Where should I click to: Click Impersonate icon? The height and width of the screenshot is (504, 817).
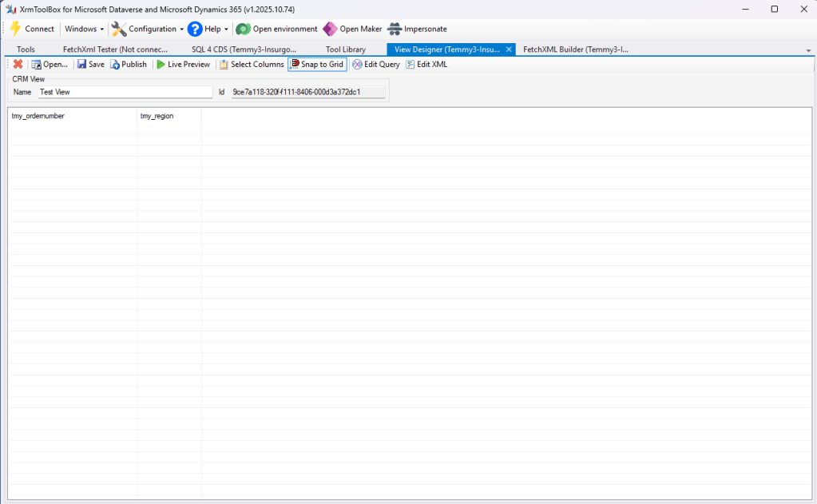tap(395, 29)
